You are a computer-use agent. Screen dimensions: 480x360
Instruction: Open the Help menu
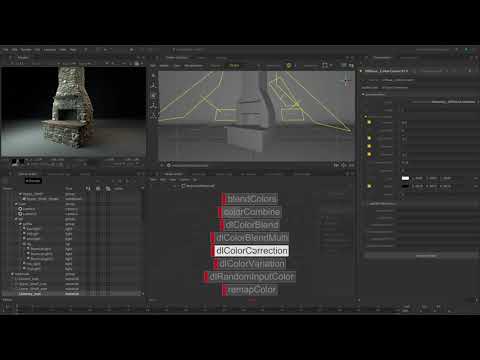pos(73,49)
